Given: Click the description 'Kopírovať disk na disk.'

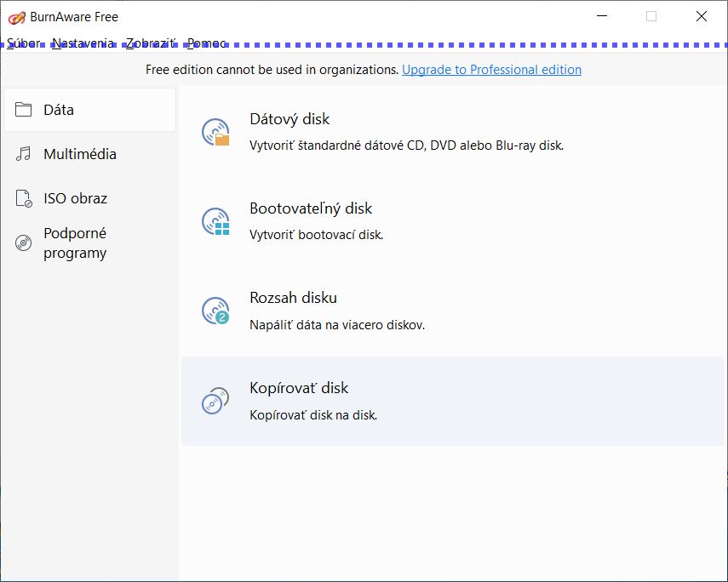Looking at the screenshot, I should (313, 415).
